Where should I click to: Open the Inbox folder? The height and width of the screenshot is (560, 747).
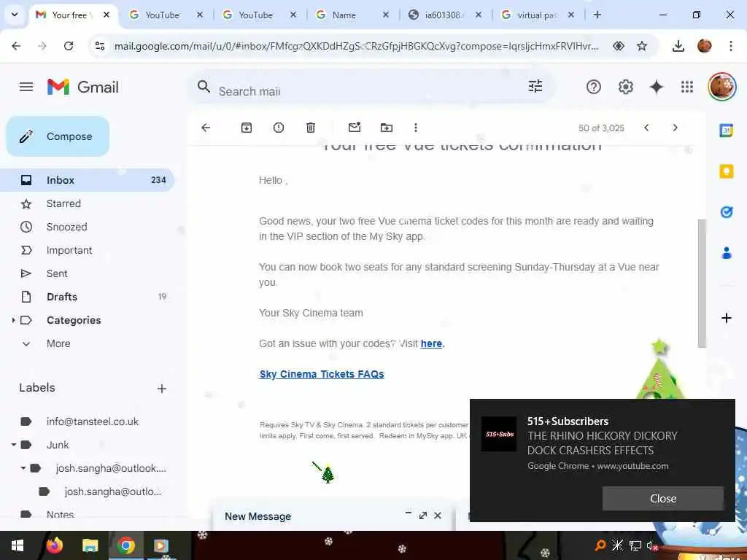point(88,180)
